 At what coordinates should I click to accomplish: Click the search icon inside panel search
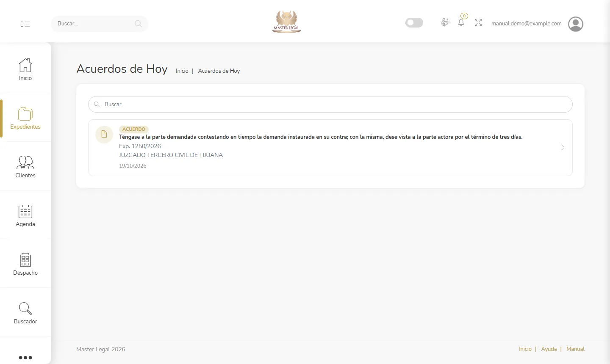pyautogui.click(x=97, y=104)
